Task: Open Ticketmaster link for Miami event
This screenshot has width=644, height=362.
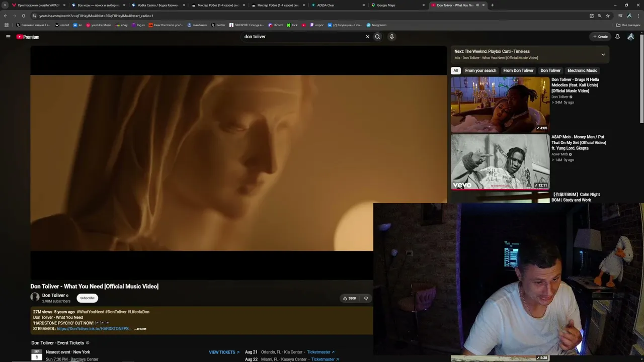Action: tap(325, 359)
